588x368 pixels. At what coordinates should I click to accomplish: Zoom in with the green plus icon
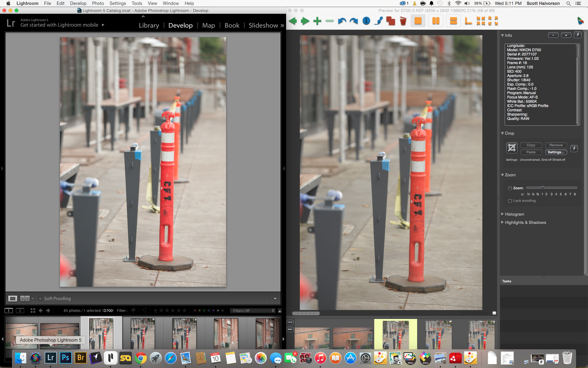tap(317, 21)
